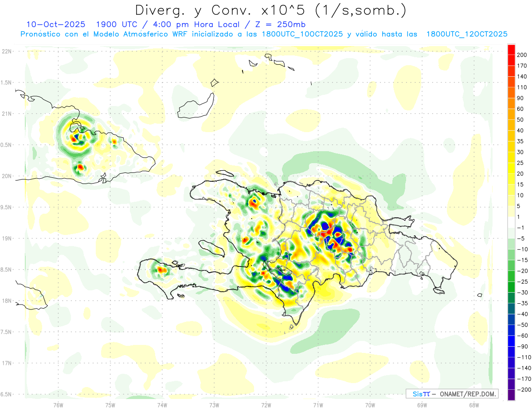Image resolution: width=532 pixels, height=411 pixels.
Task: Click the '7.5N' latitude label
Action: (6, 332)
